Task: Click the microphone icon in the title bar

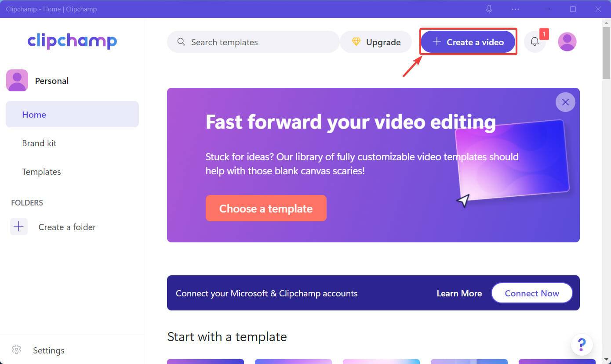Action: coord(489,9)
